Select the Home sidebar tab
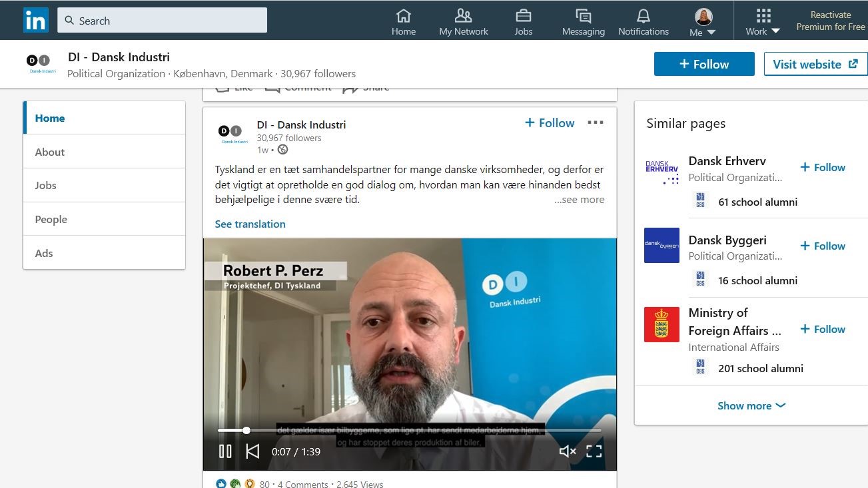Screen dimensions: 868x488 point(104,118)
